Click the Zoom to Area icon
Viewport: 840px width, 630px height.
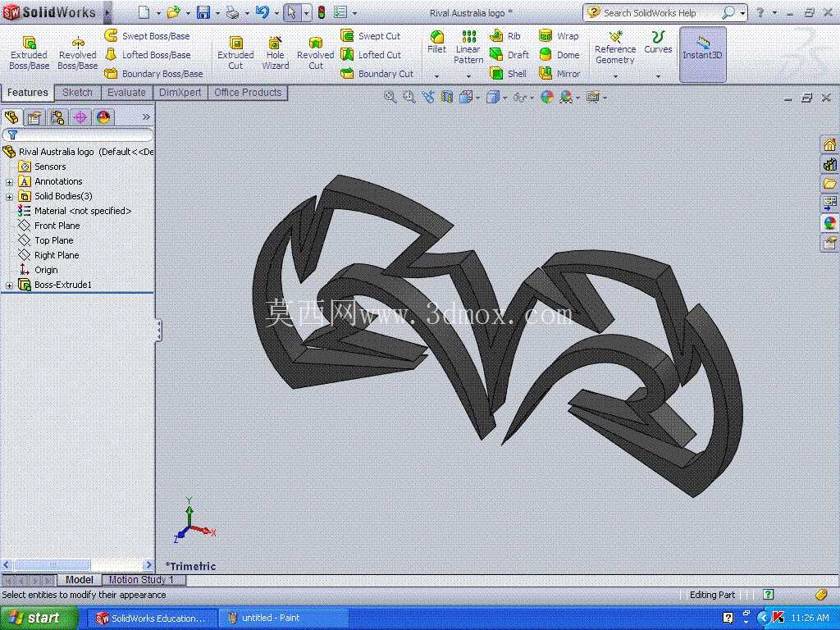pyautogui.click(x=409, y=97)
